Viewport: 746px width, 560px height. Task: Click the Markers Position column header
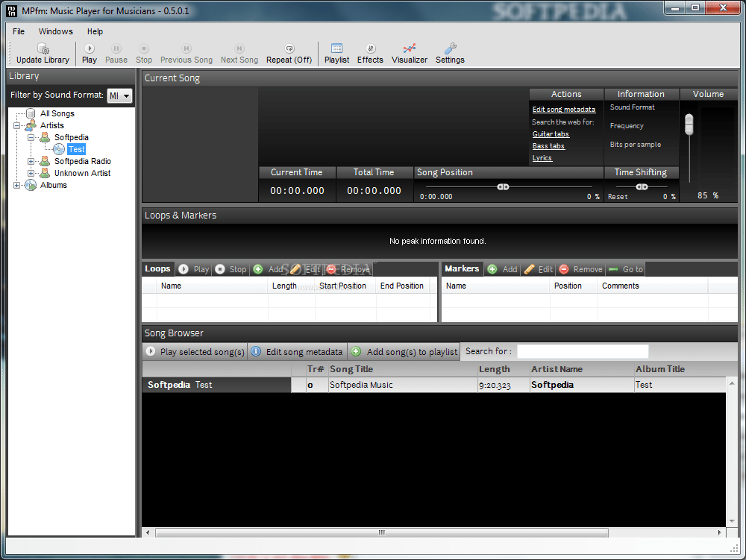pos(573,286)
